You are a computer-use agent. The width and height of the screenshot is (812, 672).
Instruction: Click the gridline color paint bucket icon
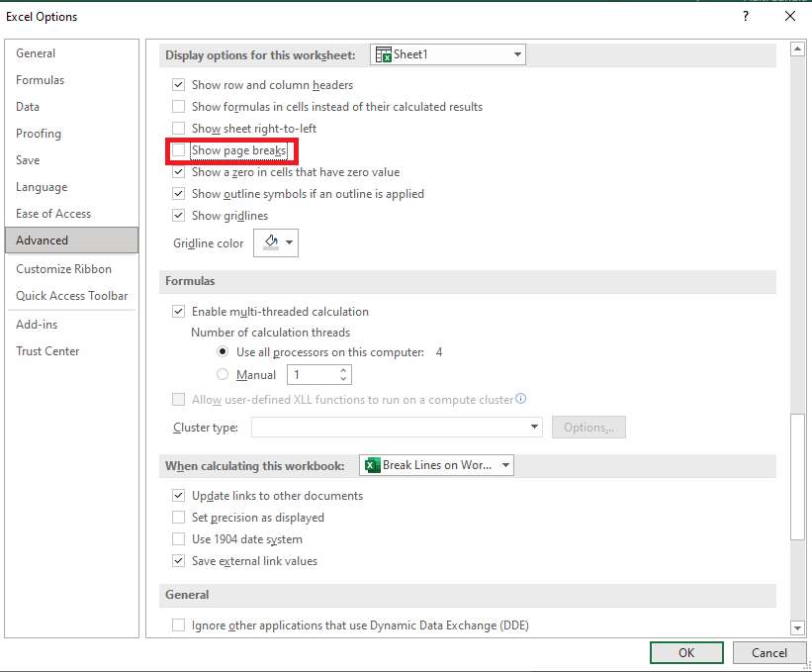pyautogui.click(x=271, y=241)
